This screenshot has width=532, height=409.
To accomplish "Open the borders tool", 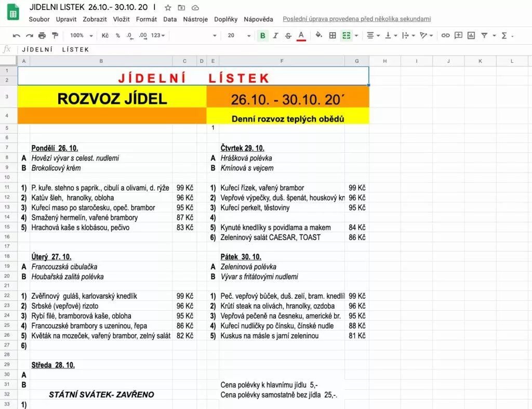I will click(332, 35).
